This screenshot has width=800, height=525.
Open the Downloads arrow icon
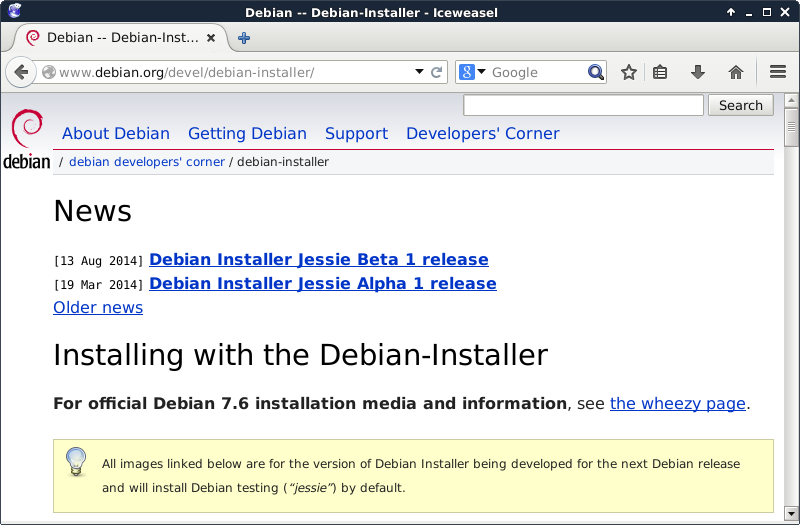pos(698,72)
